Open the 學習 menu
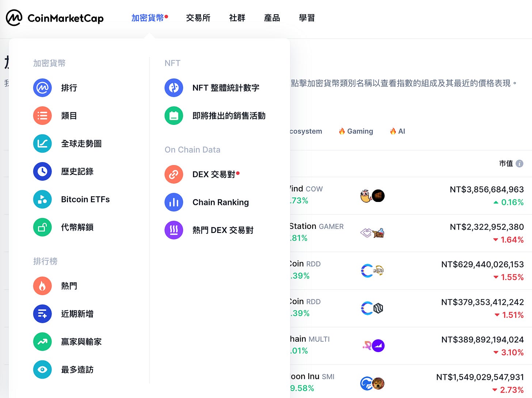The image size is (532, 398). click(307, 18)
